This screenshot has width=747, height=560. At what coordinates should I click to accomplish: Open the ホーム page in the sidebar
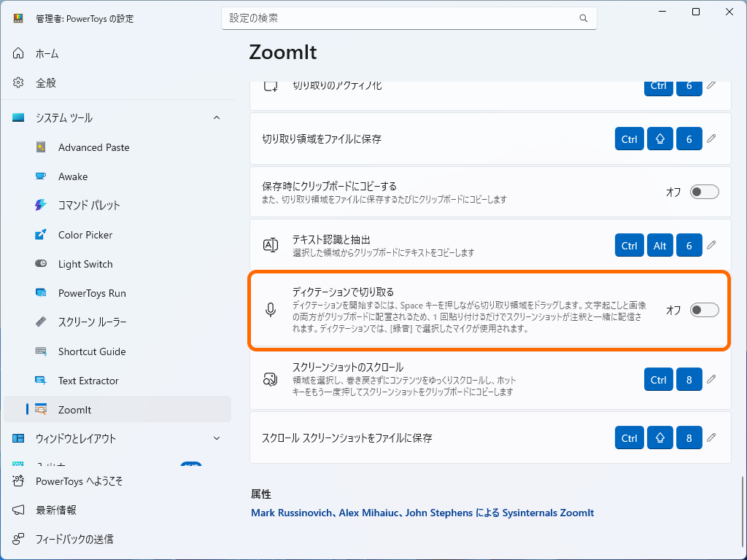[x=117, y=53]
